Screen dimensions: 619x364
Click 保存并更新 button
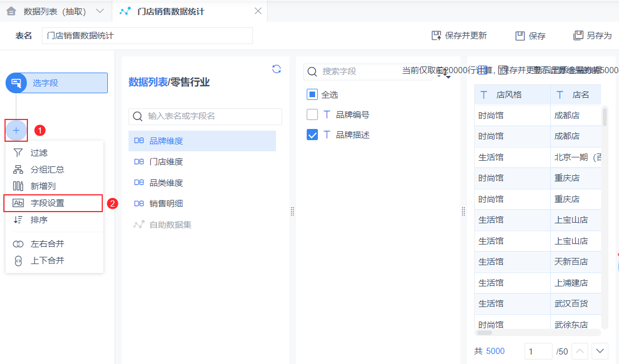tap(459, 36)
